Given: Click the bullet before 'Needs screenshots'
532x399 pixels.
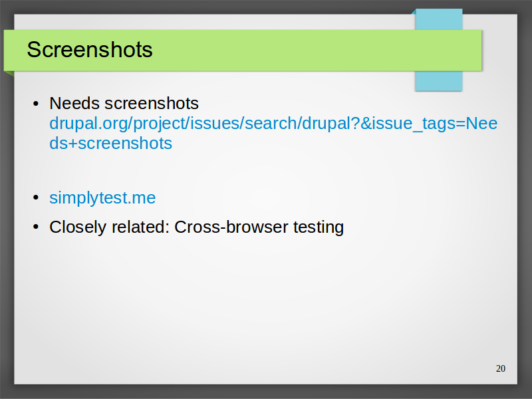Looking at the screenshot, I should (x=36, y=104).
